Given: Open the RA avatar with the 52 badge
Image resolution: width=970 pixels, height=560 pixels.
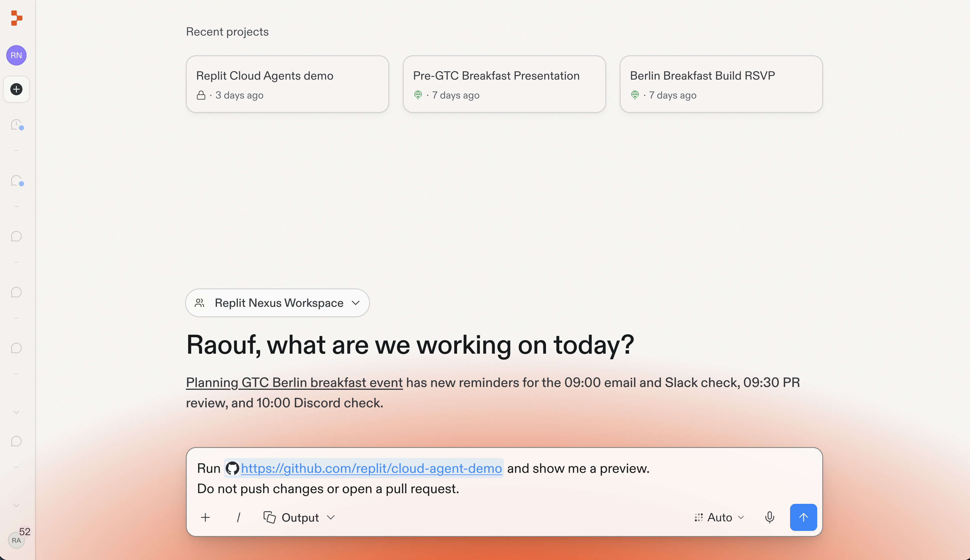Looking at the screenshot, I should click(x=16, y=540).
